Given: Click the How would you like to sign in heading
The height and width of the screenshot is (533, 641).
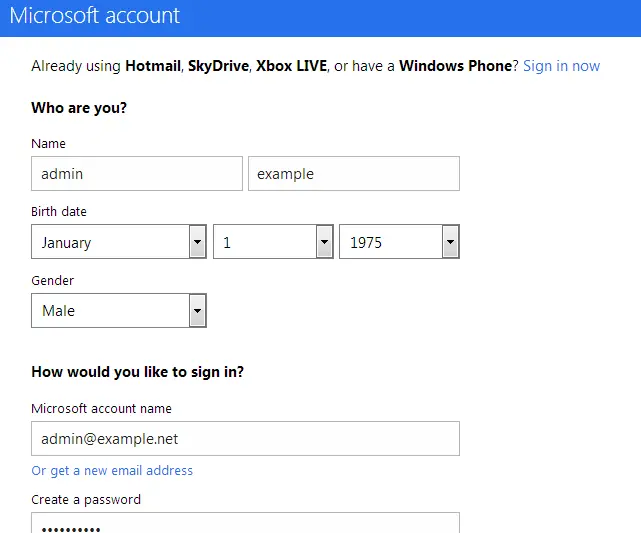Looking at the screenshot, I should tap(137, 372).
